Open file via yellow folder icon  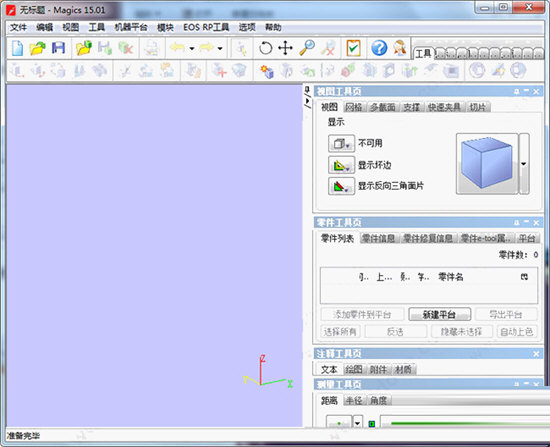[x=38, y=48]
